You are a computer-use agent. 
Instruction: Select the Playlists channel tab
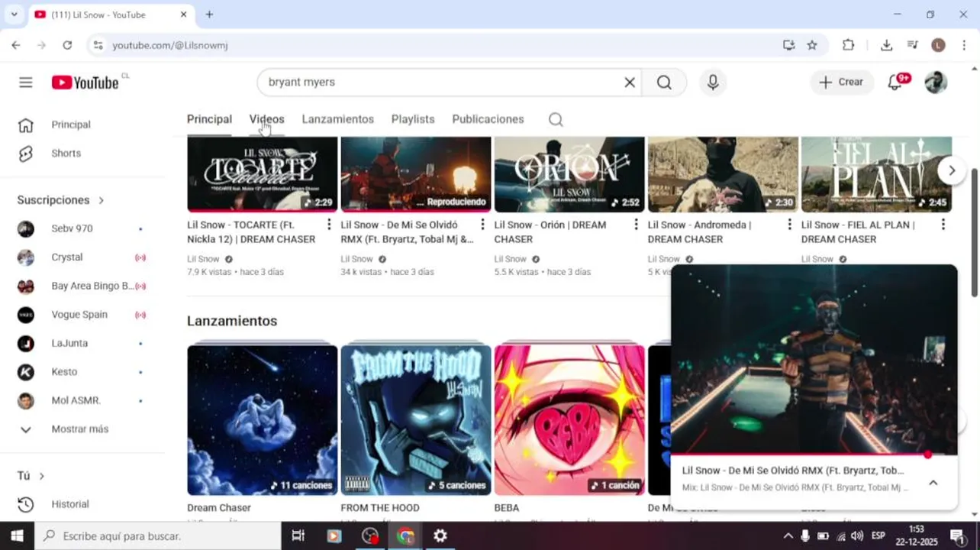click(413, 119)
